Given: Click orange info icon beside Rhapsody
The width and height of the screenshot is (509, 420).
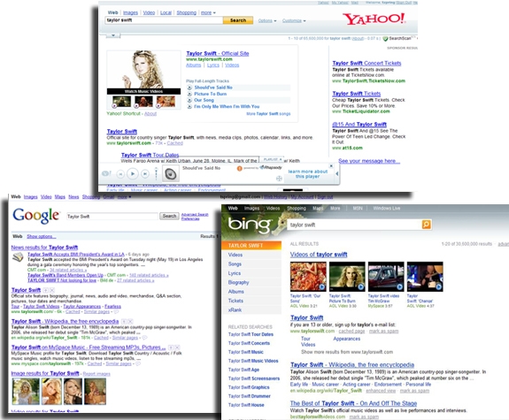Looking at the screenshot, I should point(239,168).
